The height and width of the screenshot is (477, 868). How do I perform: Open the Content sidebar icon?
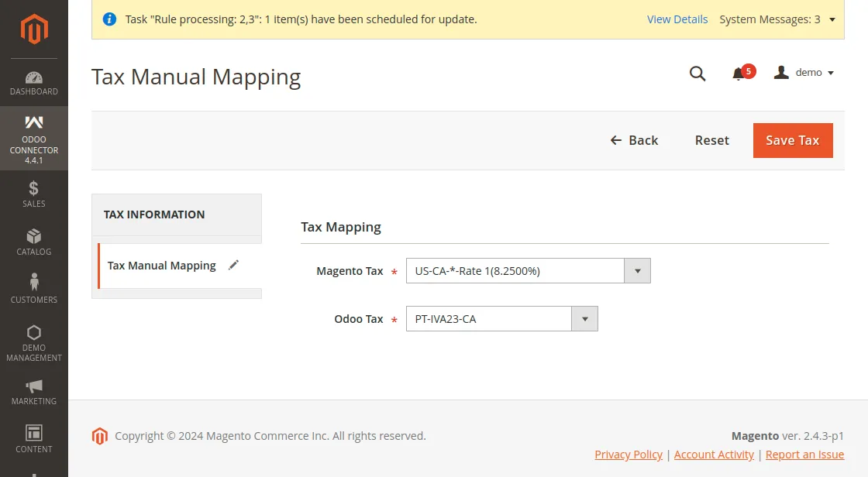click(x=33, y=440)
